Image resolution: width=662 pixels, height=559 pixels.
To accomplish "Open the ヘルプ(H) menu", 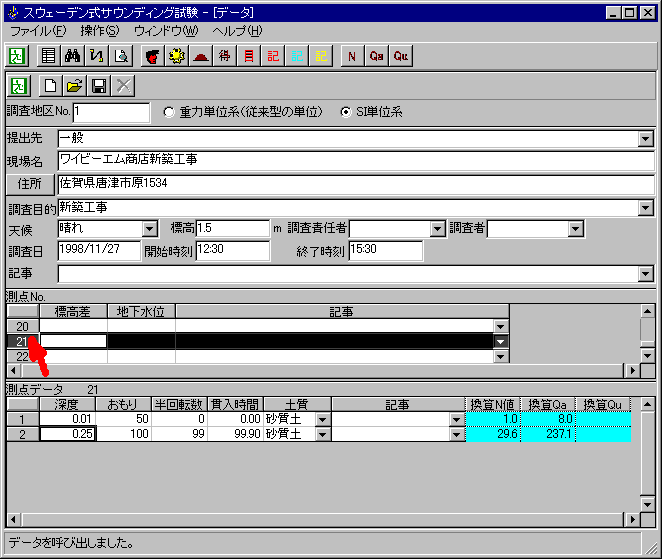I will tap(237, 31).
